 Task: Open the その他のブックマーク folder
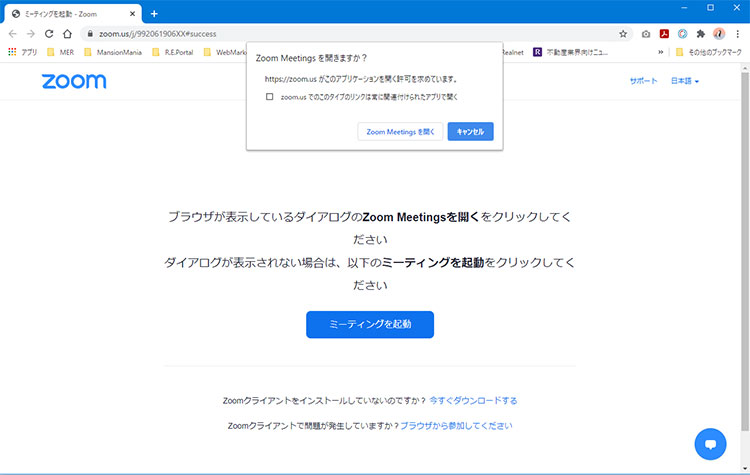[x=708, y=52]
